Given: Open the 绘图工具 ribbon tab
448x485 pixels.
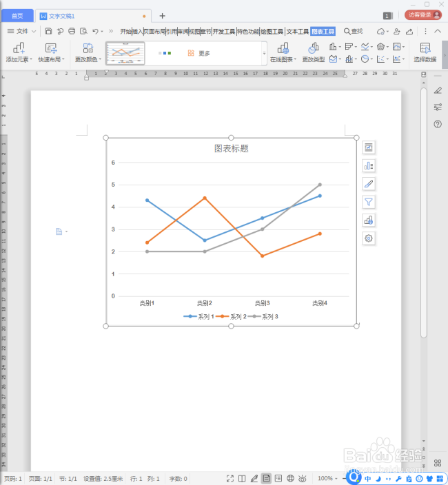Looking at the screenshot, I should click(272, 31).
